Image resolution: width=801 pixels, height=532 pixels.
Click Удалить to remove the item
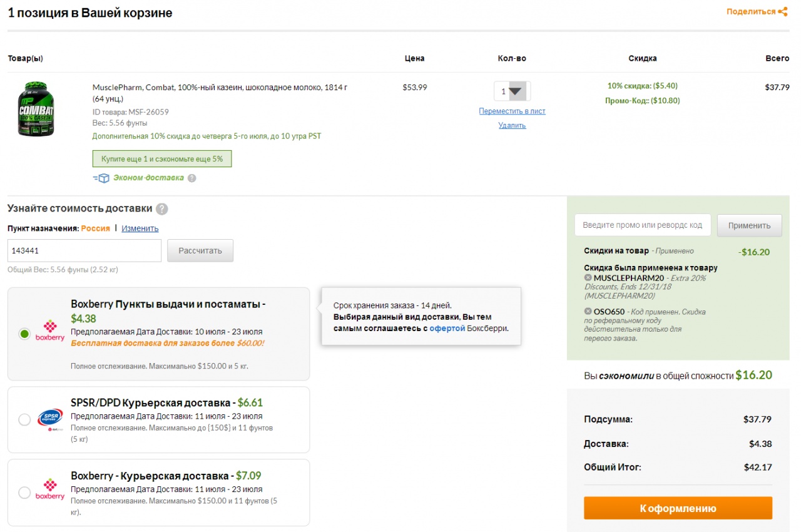click(512, 125)
